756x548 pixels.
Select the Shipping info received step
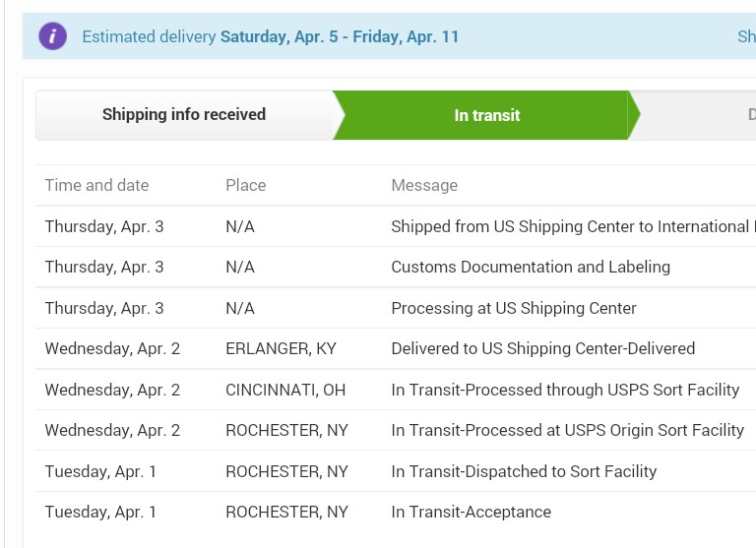pyautogui.click(x=184, y=115)
